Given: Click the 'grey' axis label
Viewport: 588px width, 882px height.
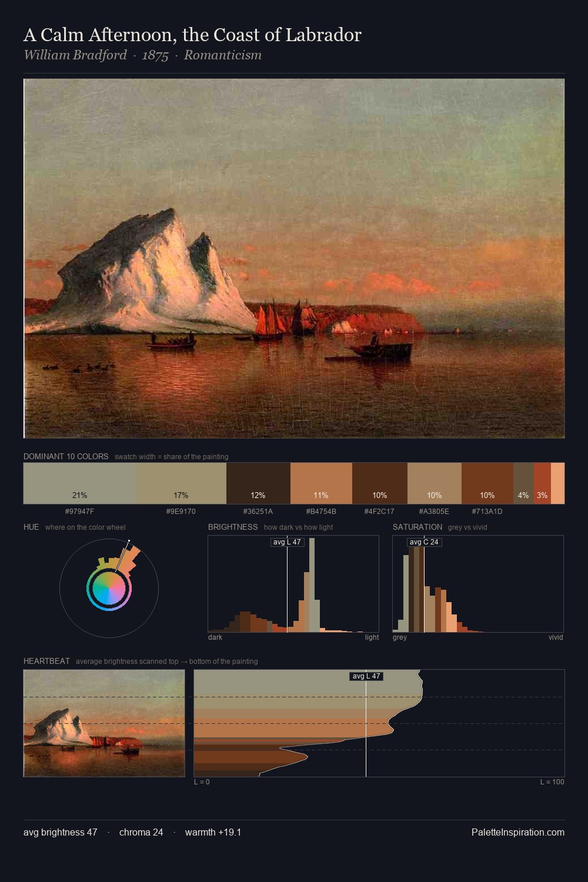Looking at the screenshot, I should tap(400, 637).
